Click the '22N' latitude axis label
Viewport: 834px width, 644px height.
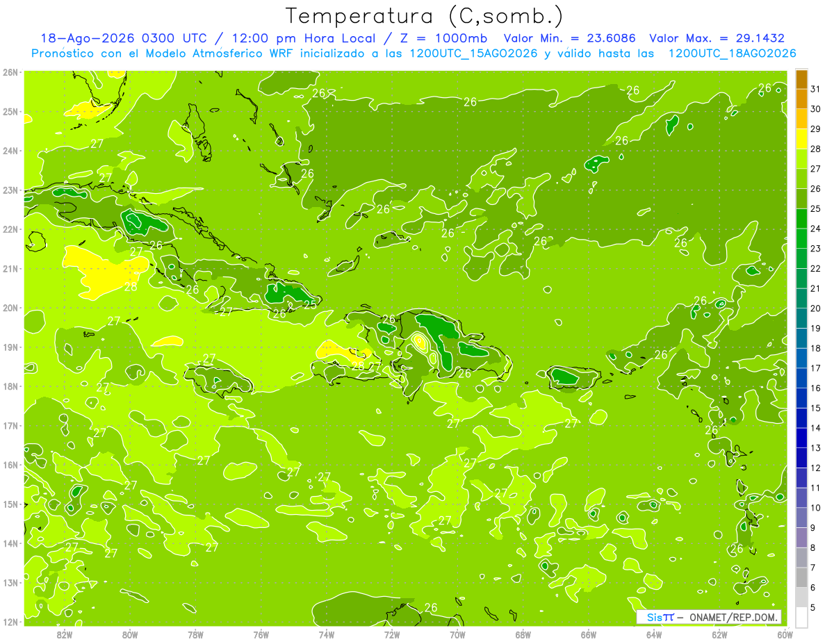click(x=10, y=229)
